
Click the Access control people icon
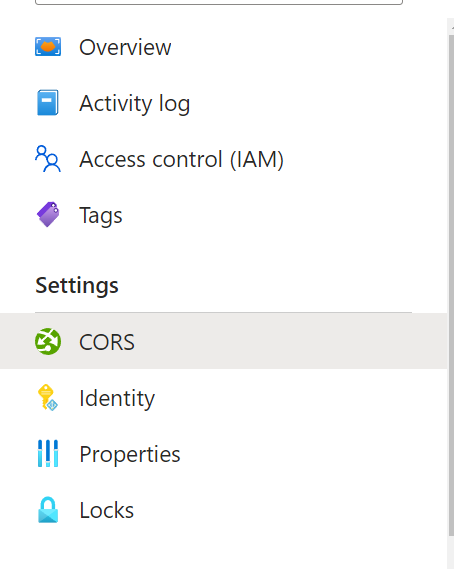48,159
